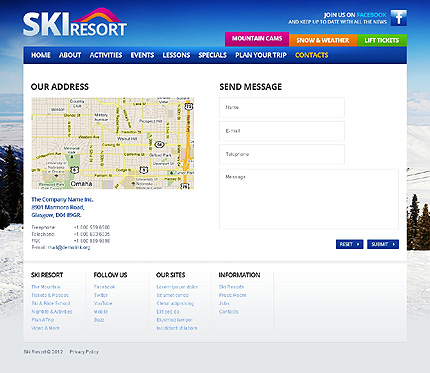The width and height of the screenshot is (430, 373).
Task: Focus the E-mail input field
Action: coord(282,131)
